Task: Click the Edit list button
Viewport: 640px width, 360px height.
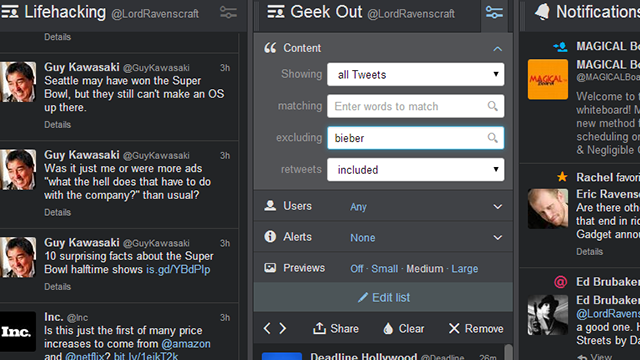Action: pyautogui.click(x=383, y=297)
